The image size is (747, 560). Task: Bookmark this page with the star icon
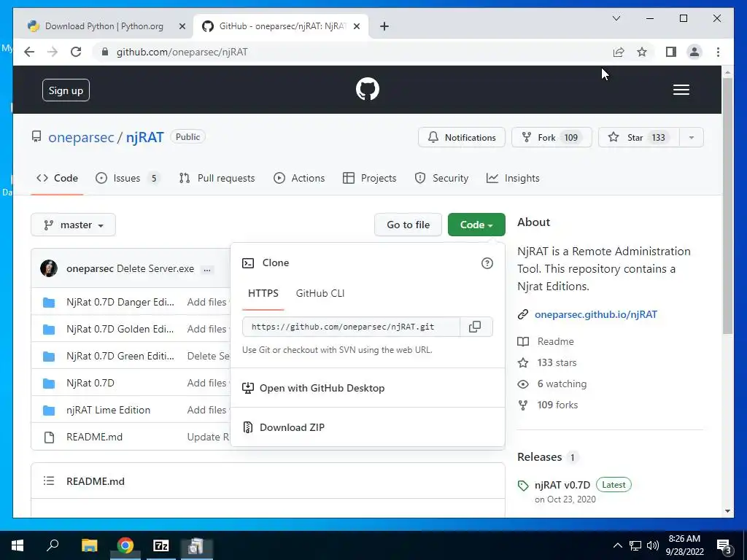point(642,52)
